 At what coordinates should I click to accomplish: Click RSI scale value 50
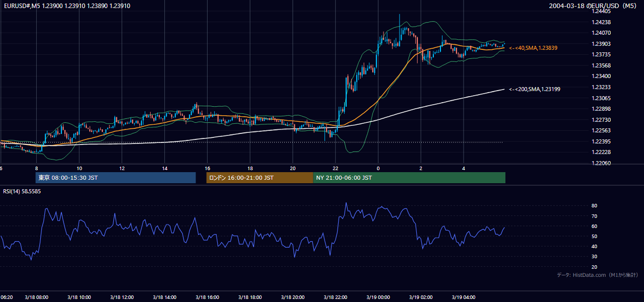click(x=595, y=236)
